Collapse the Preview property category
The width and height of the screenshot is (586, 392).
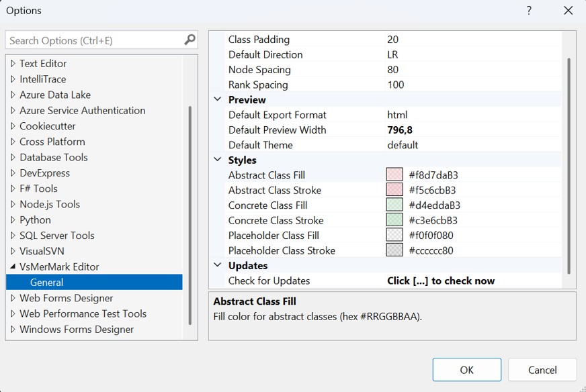coord(217,99)
